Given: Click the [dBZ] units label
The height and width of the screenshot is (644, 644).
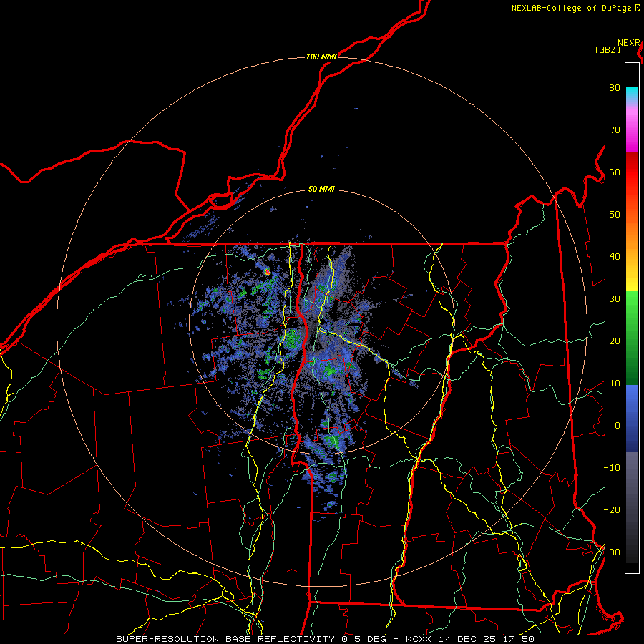Looking at the screenshot, I should 608,49.
